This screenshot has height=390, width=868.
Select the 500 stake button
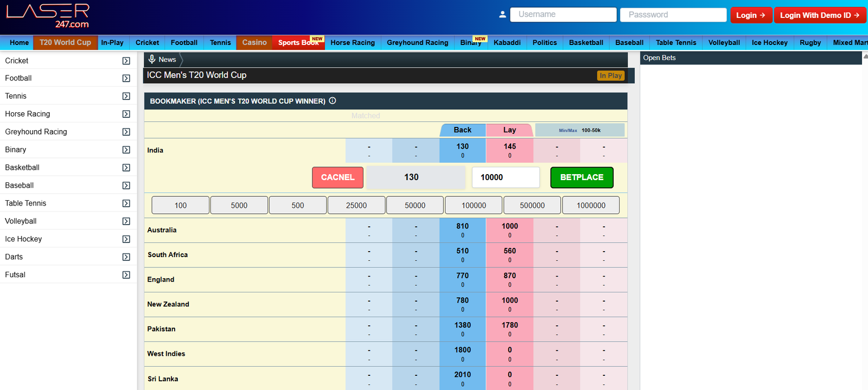[298, 206]
